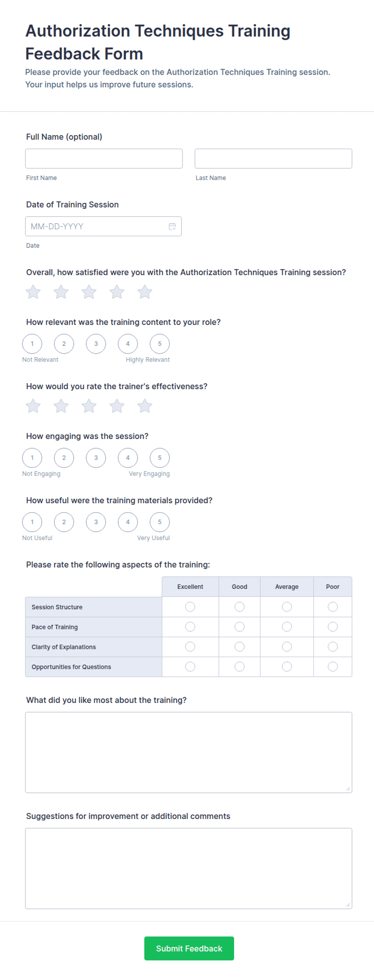
Task: Give trainer's effectiveness five stars
Action: 145,406
